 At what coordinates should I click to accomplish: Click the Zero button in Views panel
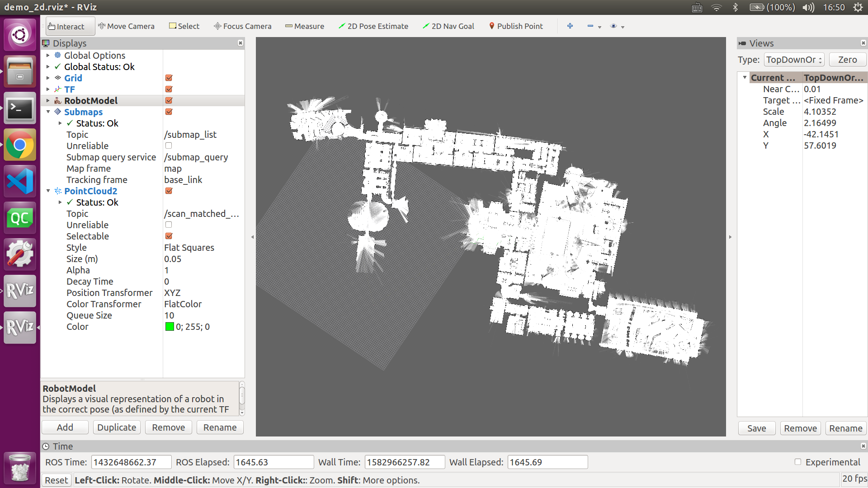[847, 59]
